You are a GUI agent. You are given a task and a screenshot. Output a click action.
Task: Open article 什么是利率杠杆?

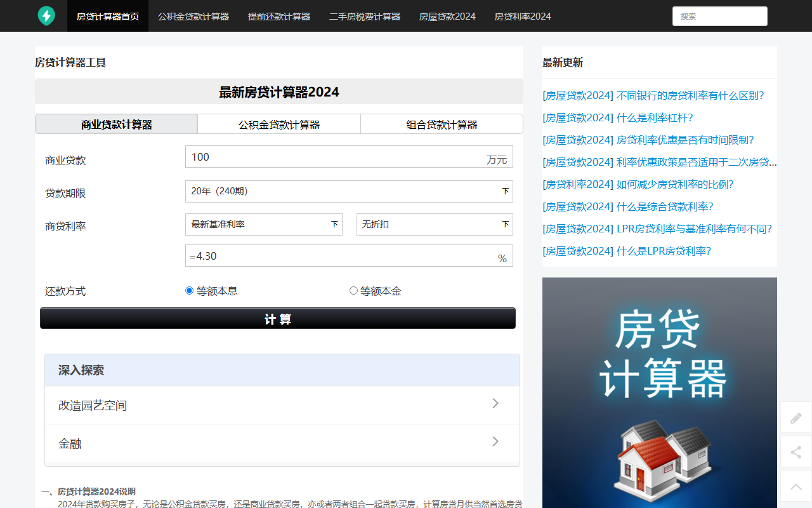click(x=655, y=117)
